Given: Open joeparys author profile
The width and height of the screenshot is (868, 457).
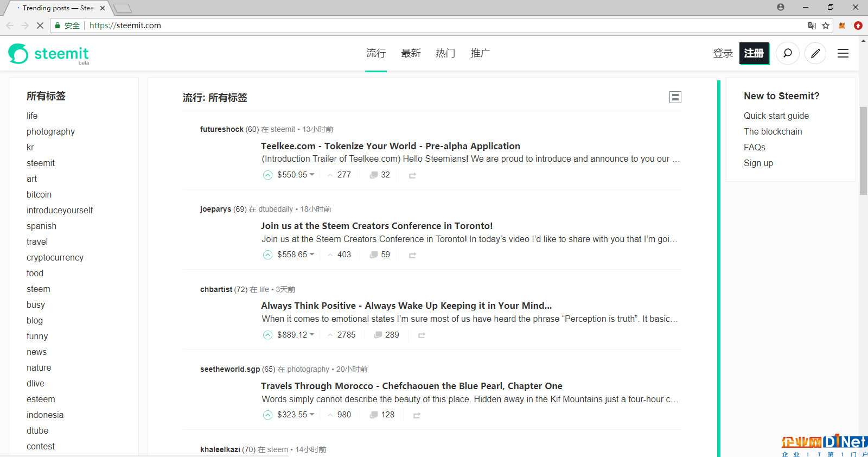Looking at the screenshot, I should 215,209.
